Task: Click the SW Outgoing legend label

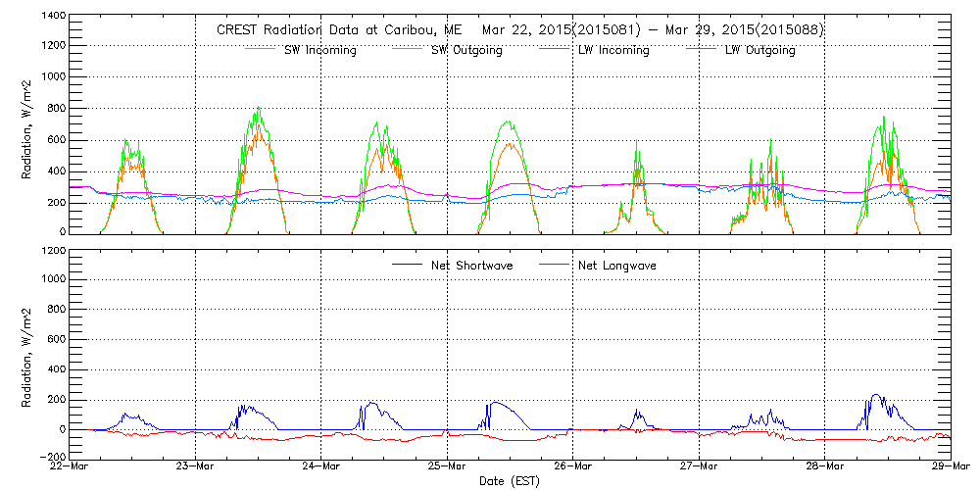Action: pos(466,50)
